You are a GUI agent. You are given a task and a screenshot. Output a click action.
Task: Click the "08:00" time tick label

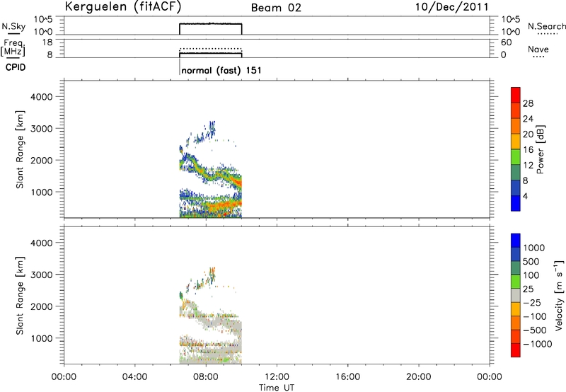click(206, 377)
